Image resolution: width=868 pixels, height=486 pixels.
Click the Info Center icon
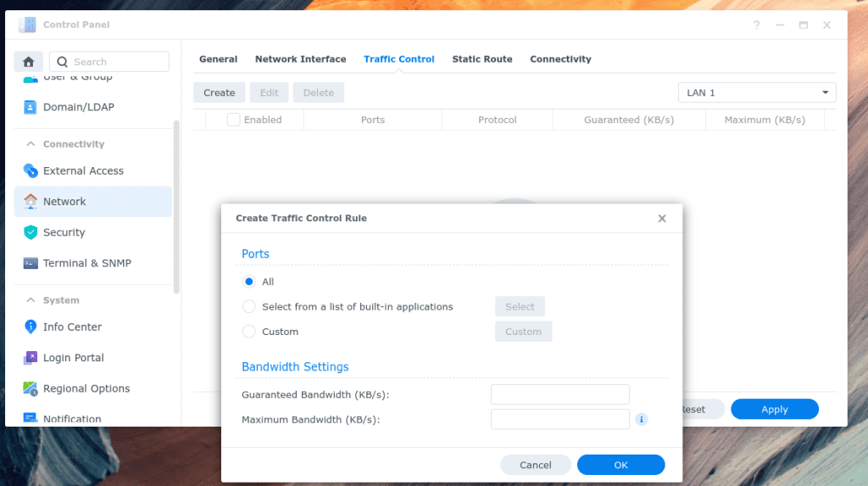click(x=31, y=327)
